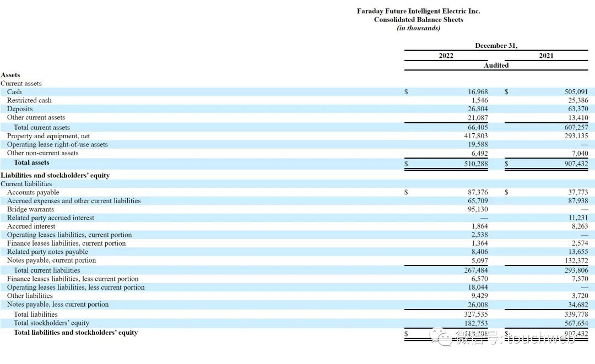The image size is (595, 364).
Task: Select the 'Audited' label
Action: (496, 65)
